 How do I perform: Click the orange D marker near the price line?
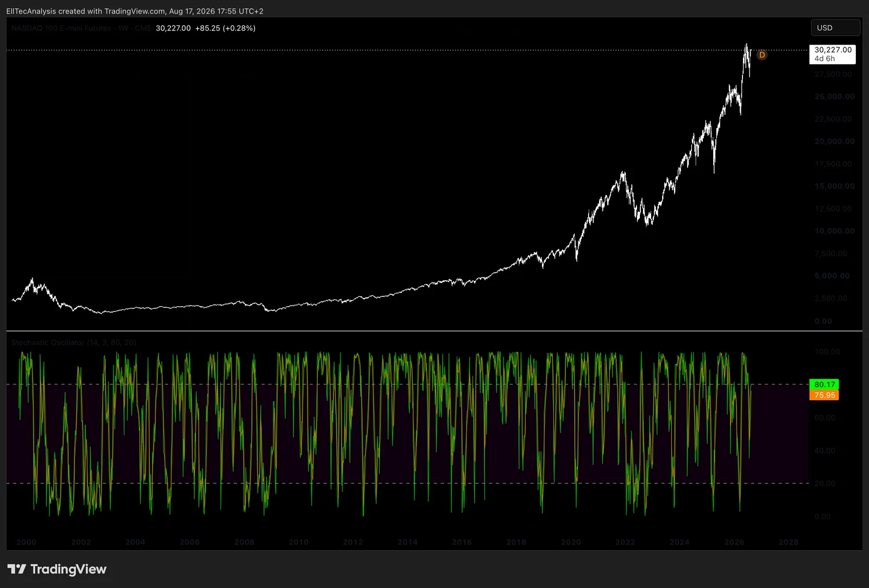(762, 55)
